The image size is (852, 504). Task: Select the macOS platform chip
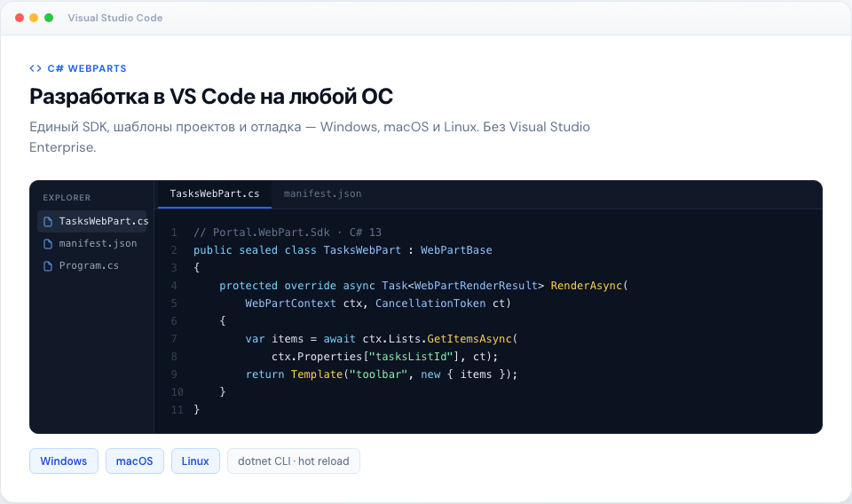(135, 461)
